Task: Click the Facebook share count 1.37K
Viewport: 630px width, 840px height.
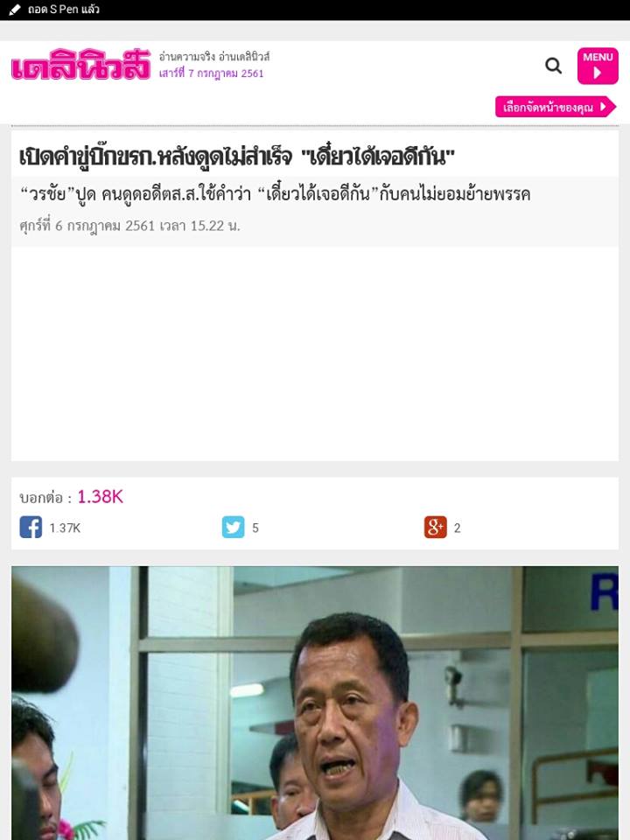Action: point(65,528)
